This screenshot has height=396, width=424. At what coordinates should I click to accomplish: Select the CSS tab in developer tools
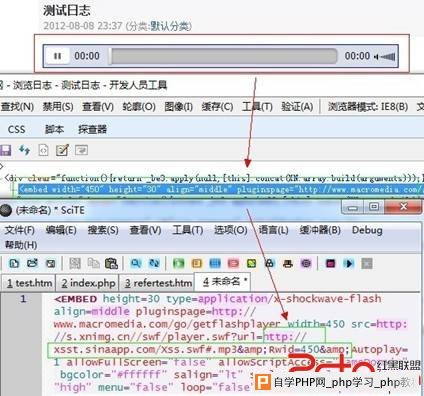click(x=16, y=129)
